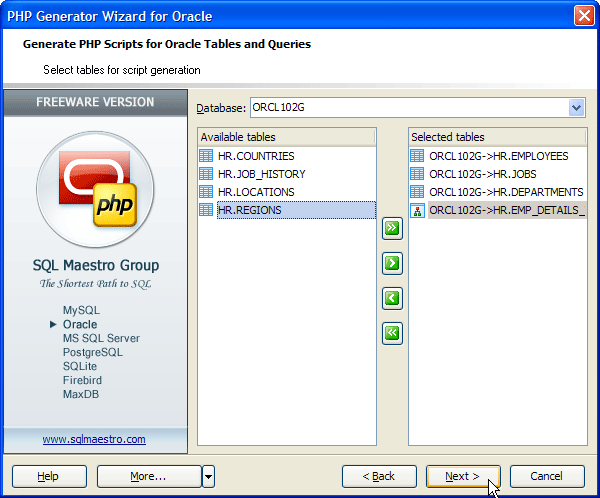This screenshot has width=600, height=498.
Task: Cancel the wizard
Action: (547, 477)
